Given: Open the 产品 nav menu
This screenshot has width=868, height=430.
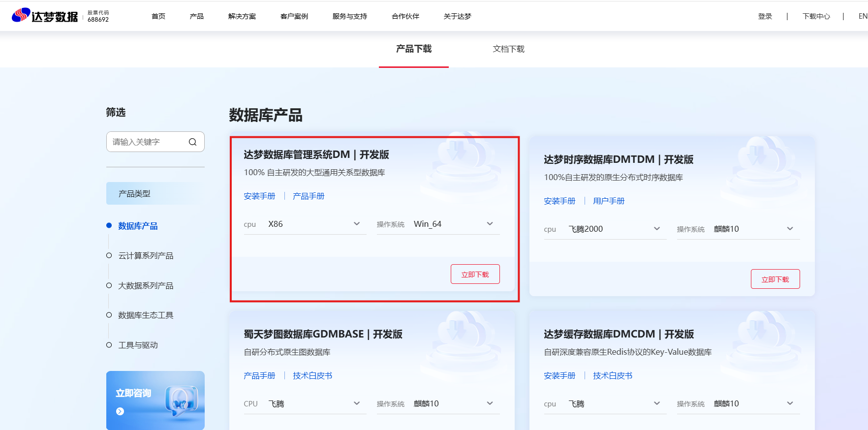Looking at the screenshot, I should 197,16.
